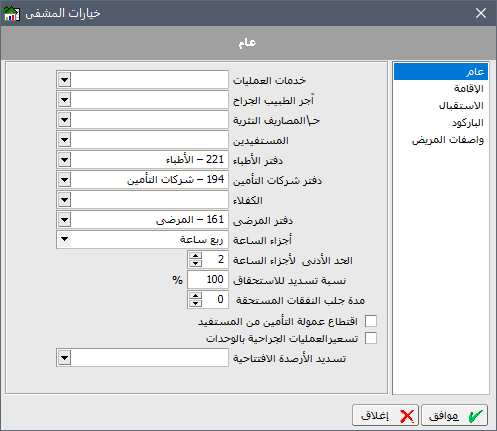Close the خيارات المشفى dialog window
Viewport: 497px width, 431px height.
click(x=481, y=13)
